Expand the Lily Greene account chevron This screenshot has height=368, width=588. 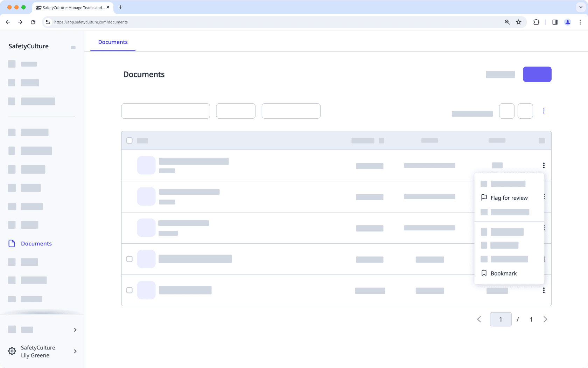tap(75, 351)
